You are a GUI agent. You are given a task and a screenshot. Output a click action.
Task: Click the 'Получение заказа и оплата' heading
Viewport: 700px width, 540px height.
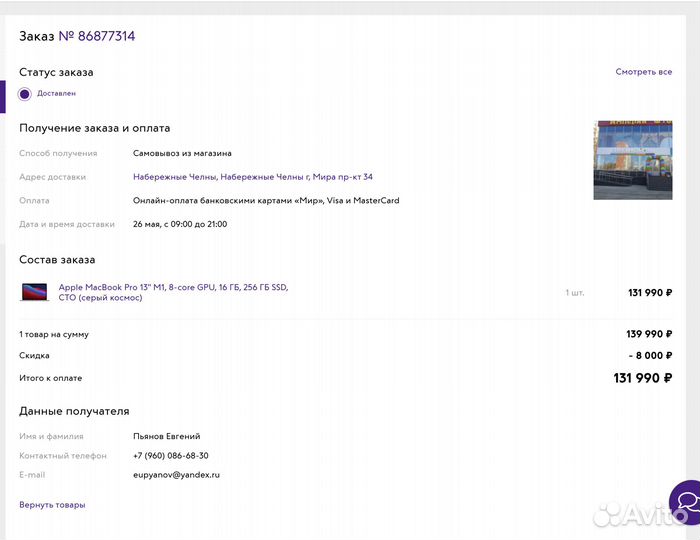95,129
